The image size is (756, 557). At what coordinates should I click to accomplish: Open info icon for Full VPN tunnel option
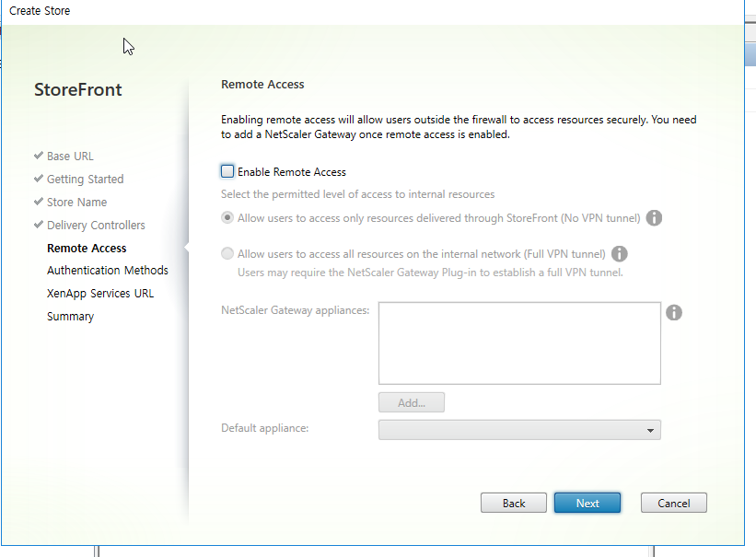coord(619,254)
